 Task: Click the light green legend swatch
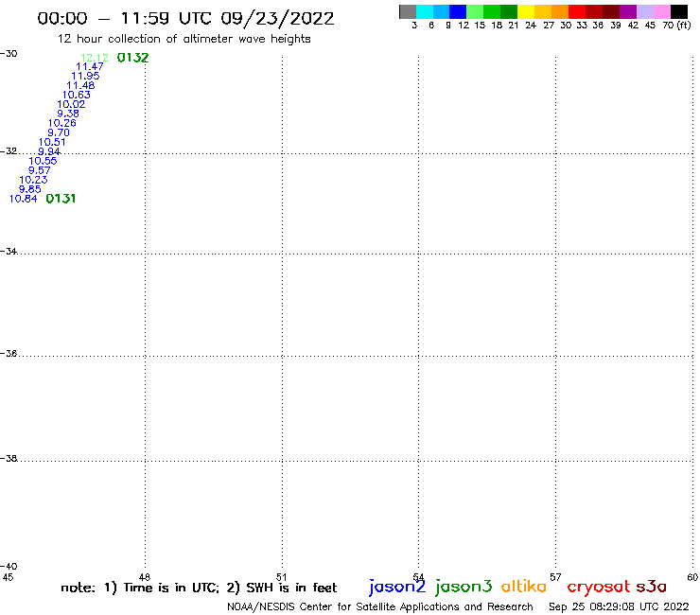click(x=476, y=11)
